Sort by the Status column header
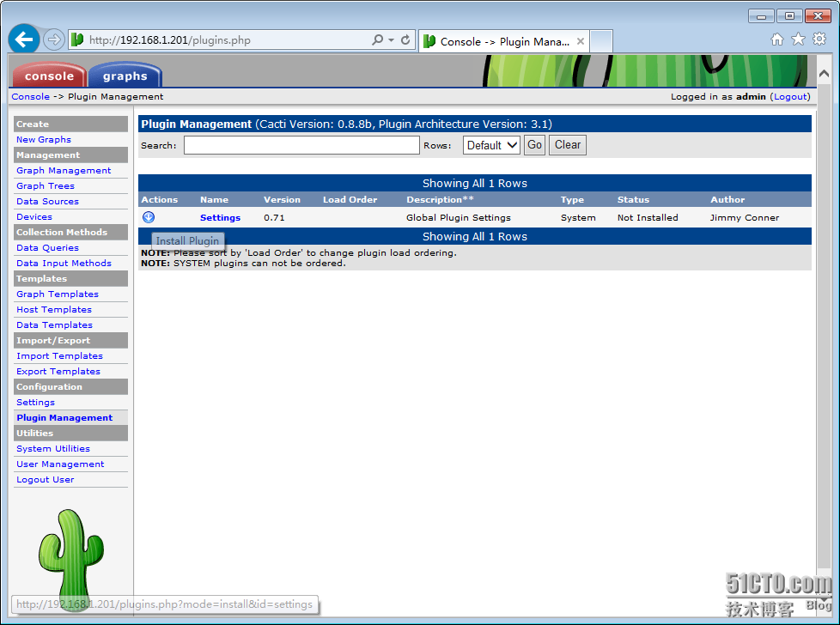The height and width of the screenshot is (625, 840). (633, 200)
